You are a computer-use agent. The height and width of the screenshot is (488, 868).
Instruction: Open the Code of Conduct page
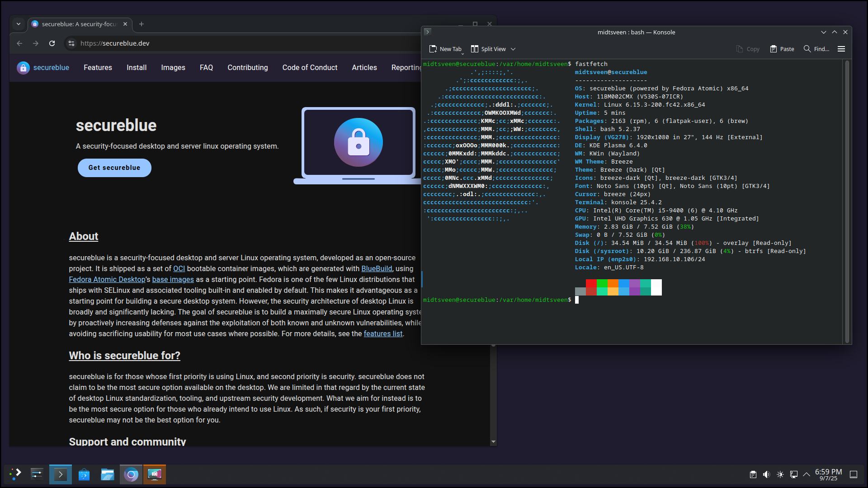pyautogui.click(x=310, y=67)
